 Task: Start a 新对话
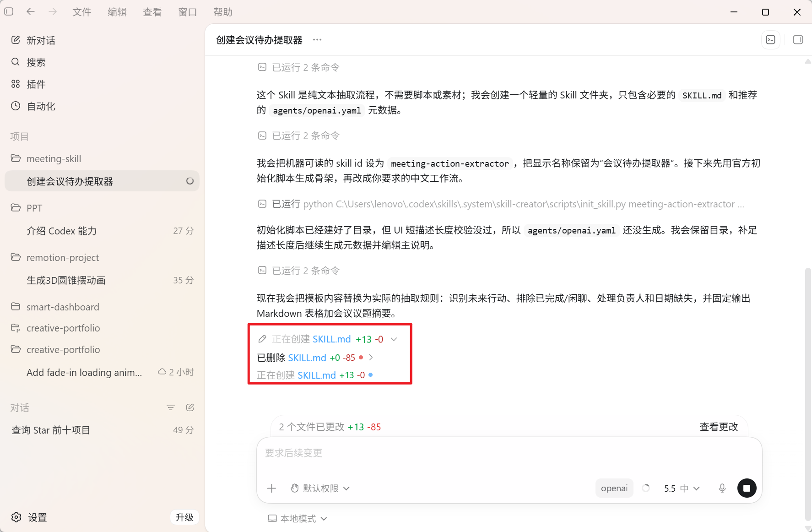[x=102, y=40]
